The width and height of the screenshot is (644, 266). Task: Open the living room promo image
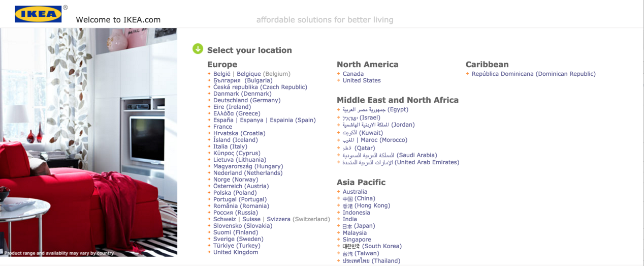[x=88, y=142]
